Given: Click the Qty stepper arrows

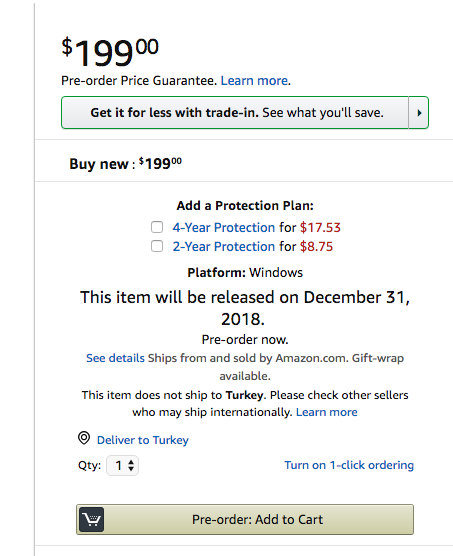Looking at the screenshot, I should pos(131,465).
